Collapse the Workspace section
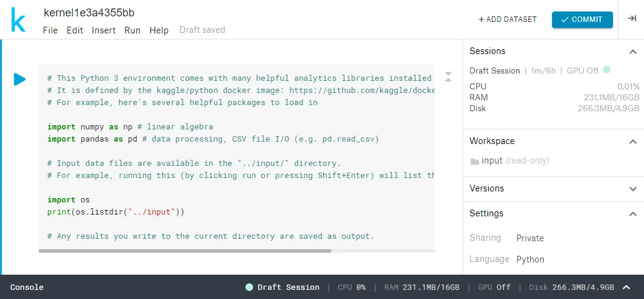 632,141
